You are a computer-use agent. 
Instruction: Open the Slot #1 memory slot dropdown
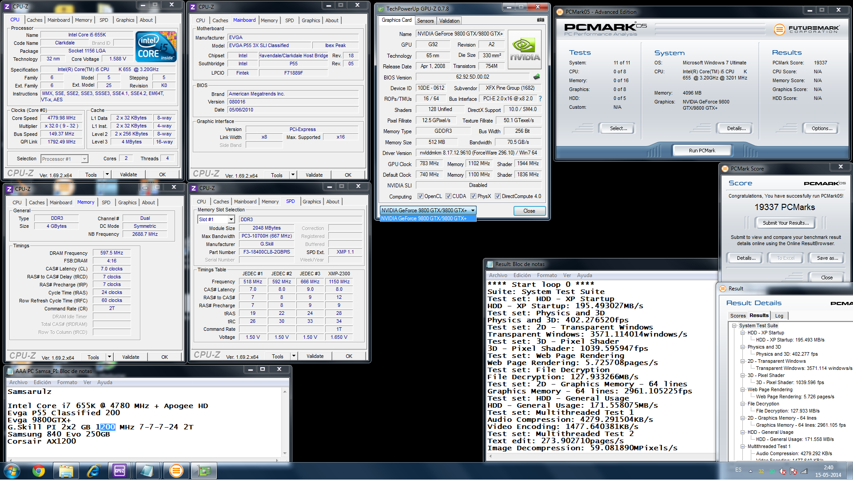231,219
